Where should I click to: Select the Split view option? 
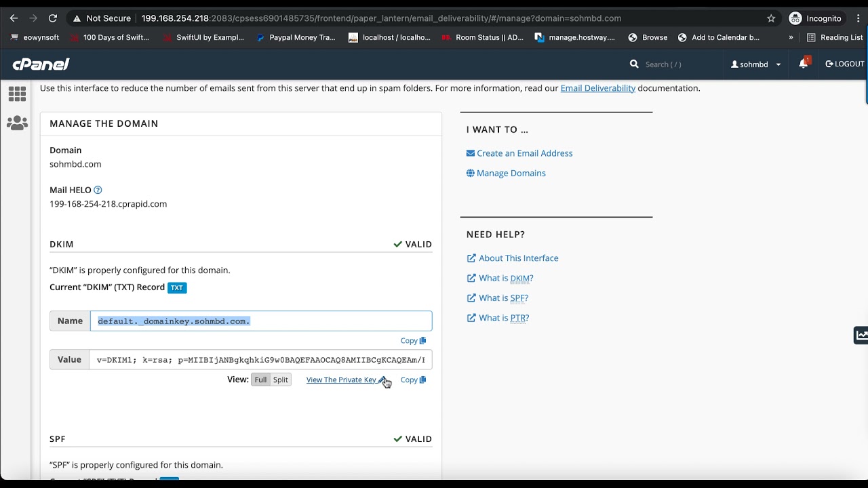[281, 380]
